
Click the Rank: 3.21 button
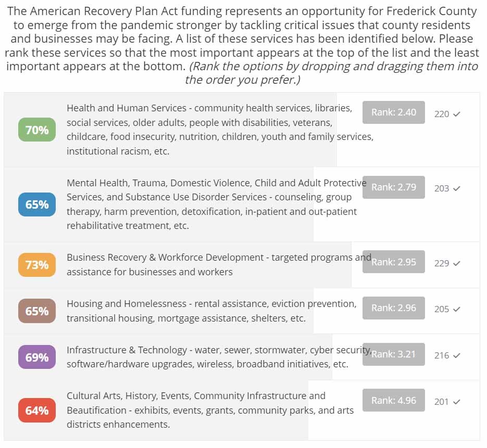pyautogui.click(x=394, y=354)
